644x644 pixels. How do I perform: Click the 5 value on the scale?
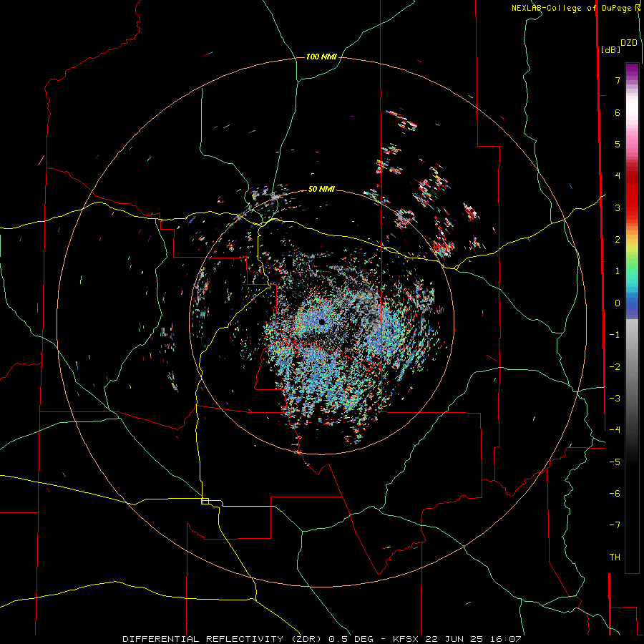click(x=618, y=144)
